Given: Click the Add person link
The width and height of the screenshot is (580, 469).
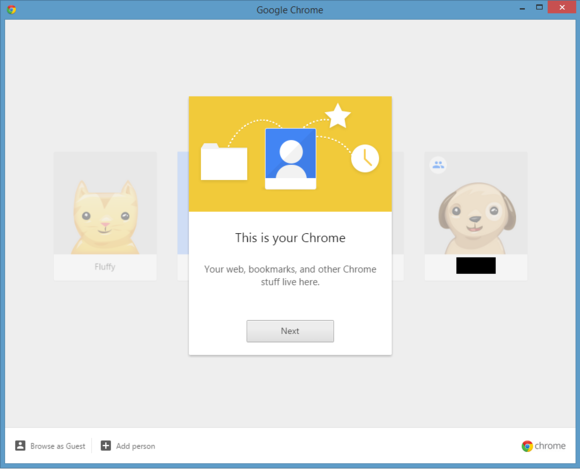Looking at the screenshot, I should [135, 446].
